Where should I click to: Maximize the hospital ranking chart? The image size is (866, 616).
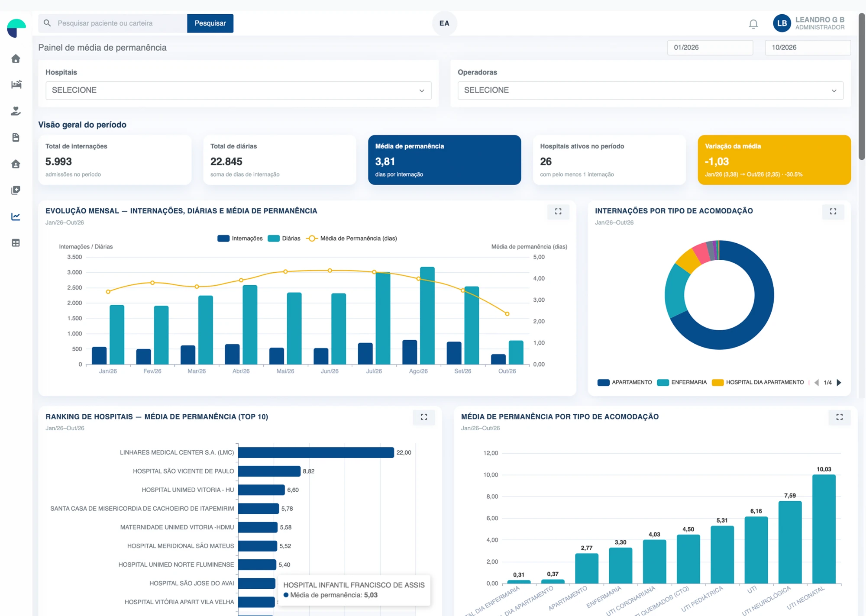(x=424, y=417)
